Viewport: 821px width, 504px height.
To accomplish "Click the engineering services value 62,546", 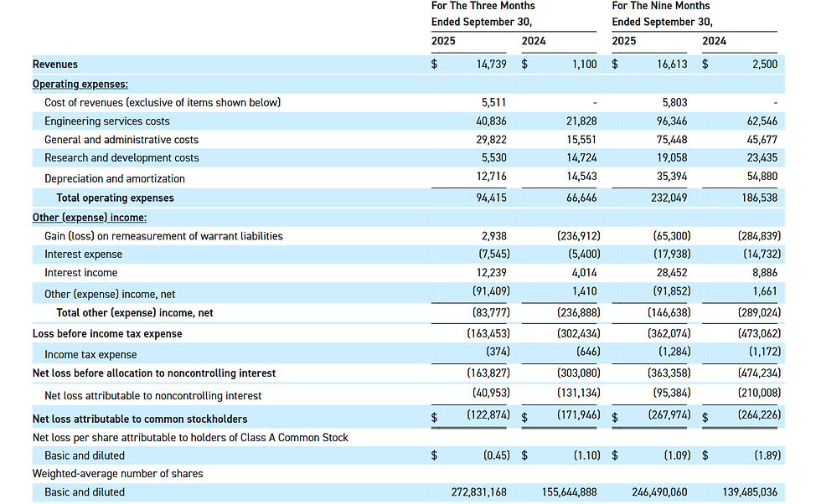I will [762, 121].
